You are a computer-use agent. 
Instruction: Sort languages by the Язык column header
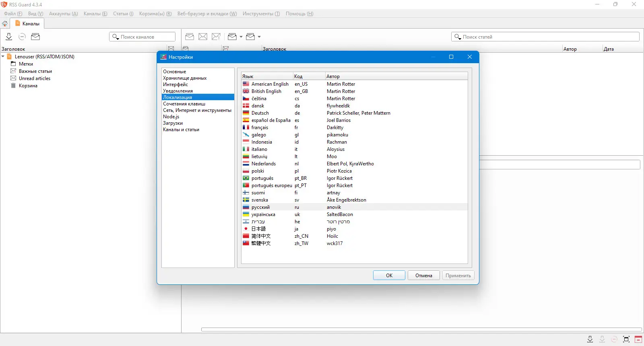(x=267, y=76)
